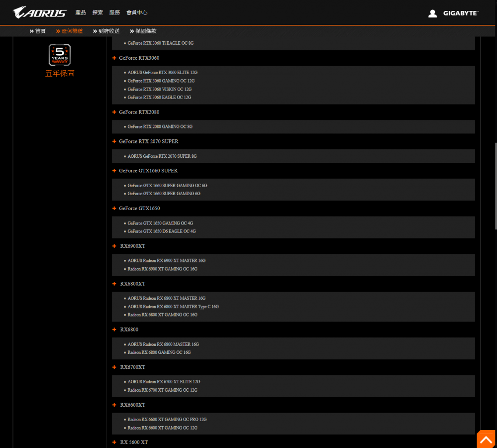
Task: Select AORUS GeForce RTX 2070 SUPER 8G
Action: click(x=162, y=156)
